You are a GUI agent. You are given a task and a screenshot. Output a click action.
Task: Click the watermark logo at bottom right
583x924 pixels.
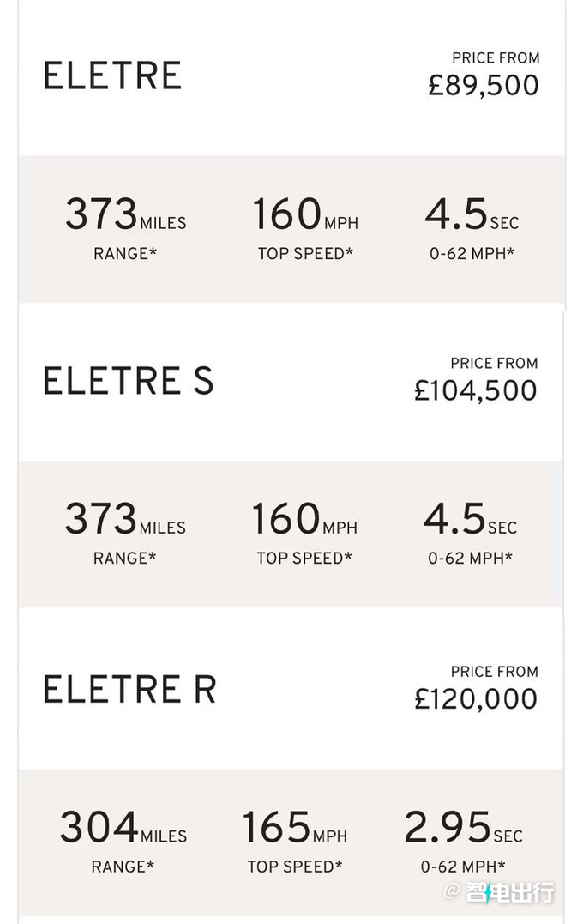pyautogui.click(x=499, y=892)
